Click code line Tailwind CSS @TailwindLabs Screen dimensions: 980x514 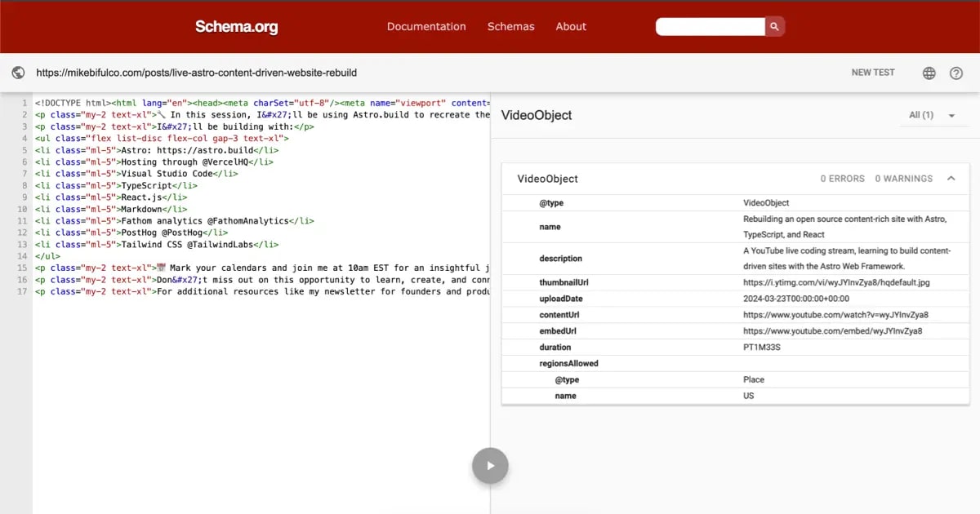[x=157, y=244]
